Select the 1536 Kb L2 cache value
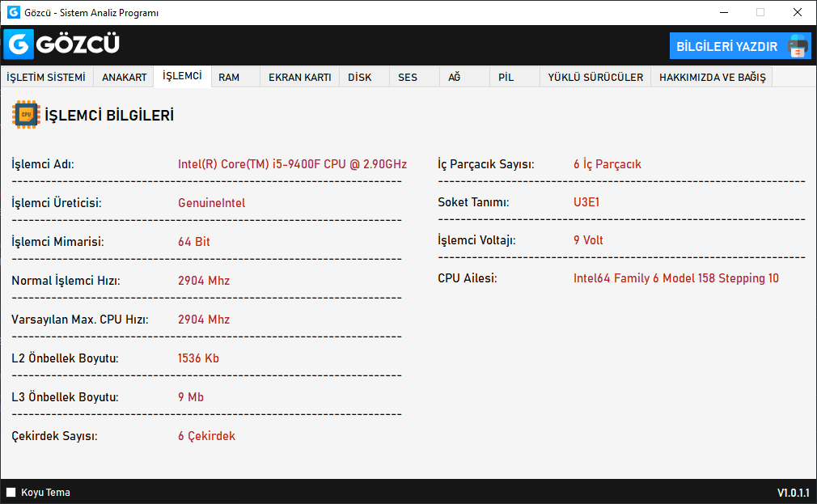The image size is (817, 504). [x=198, y=358]
